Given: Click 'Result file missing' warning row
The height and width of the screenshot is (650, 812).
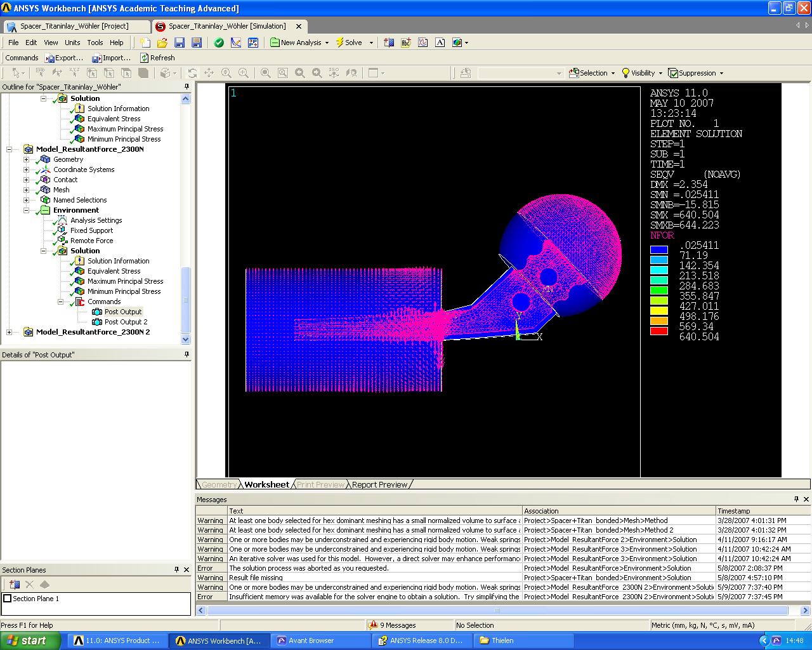Looking at the screenshot, I should [503, 578].
